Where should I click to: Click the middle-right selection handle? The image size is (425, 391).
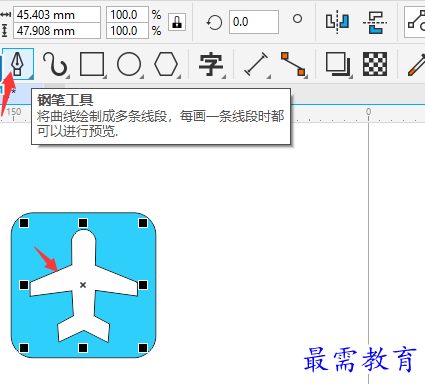pyautogui.click(x=143, y=285)
